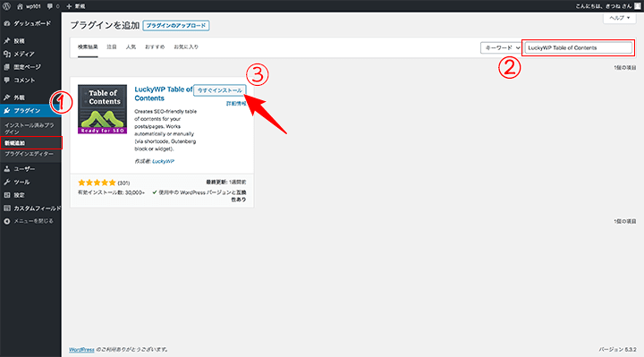
Task: Click the plus 新規 button in admin bar
Action: [x=76, y=6]
